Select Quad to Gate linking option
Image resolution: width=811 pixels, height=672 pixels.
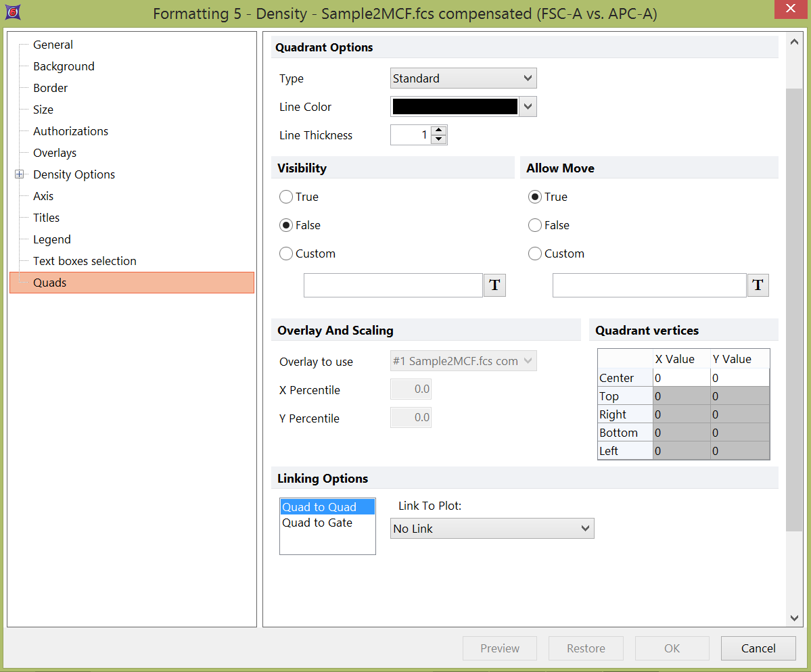pyautogui.click(x=317, y=523)
